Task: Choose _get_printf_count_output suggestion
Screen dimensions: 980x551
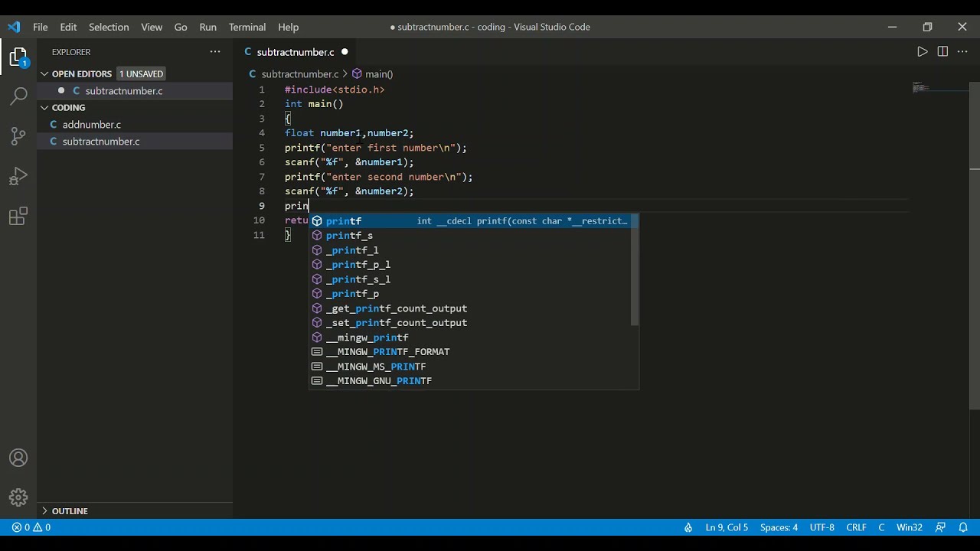Action: point(469,308)
